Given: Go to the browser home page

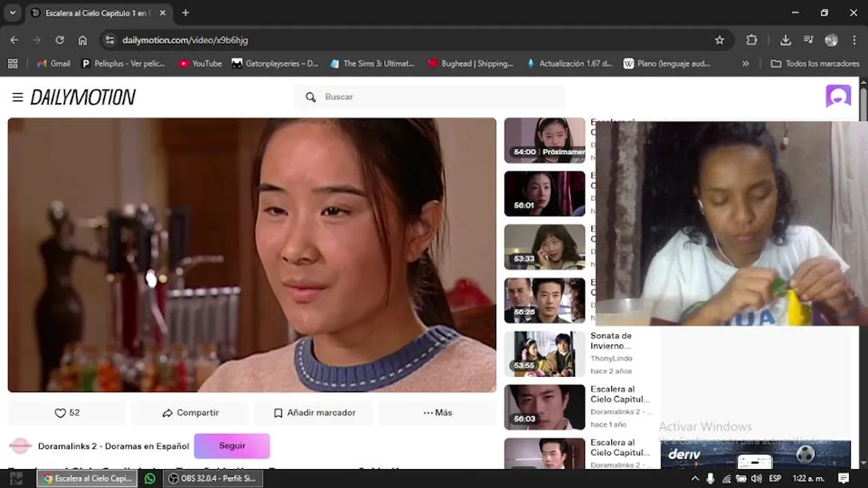Looking at the screenshot, I should (x=83, y=40).
